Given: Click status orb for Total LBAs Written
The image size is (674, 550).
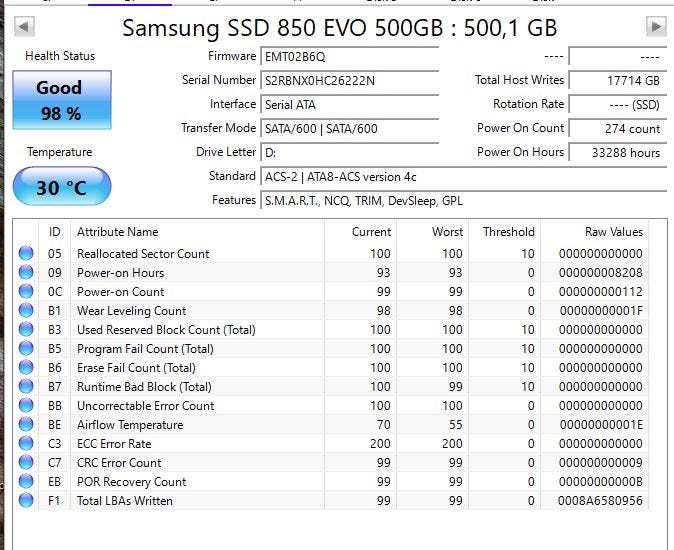Looking at the screenshot, I should click(x=26, y=500).
